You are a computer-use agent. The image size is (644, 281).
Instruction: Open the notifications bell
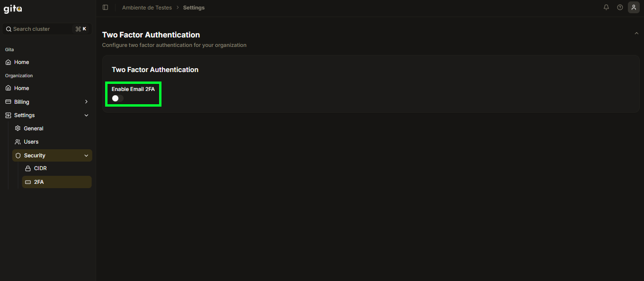(x=606, y=8)
